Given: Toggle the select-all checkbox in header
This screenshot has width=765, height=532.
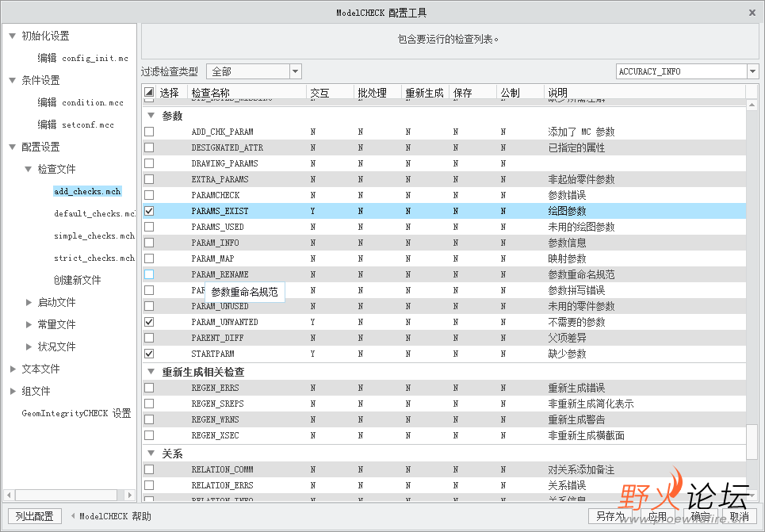Looking at the screenshot, I should [149, 92].
